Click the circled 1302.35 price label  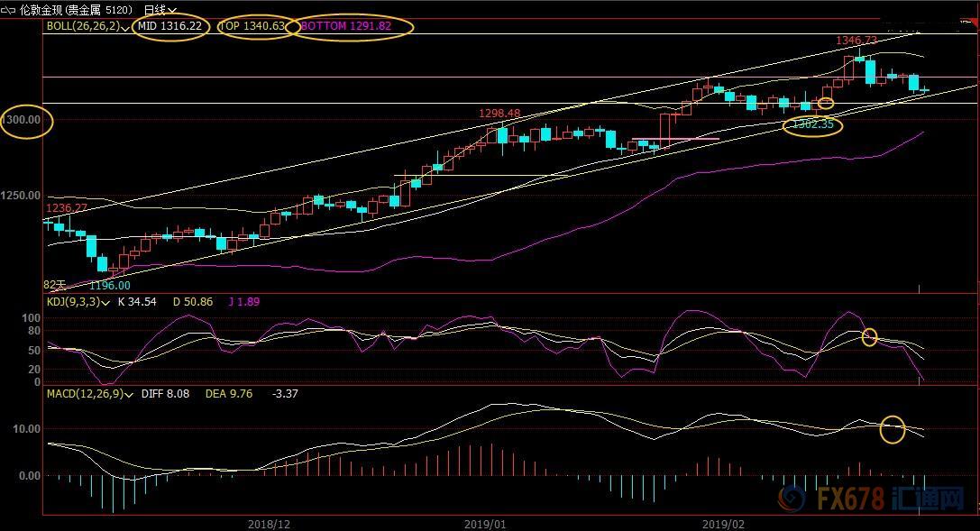pyautogui.click(x=812, y=125)
